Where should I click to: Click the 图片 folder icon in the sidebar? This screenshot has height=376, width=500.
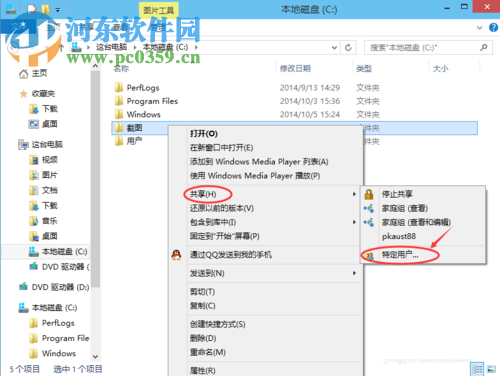pyautogui.click(x=34, y=175)
